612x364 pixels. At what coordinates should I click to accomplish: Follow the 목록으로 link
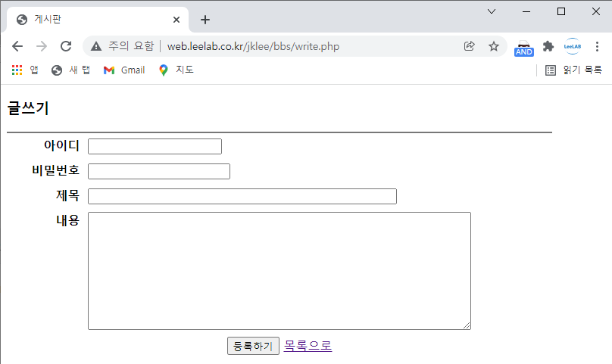click(308, 346)
